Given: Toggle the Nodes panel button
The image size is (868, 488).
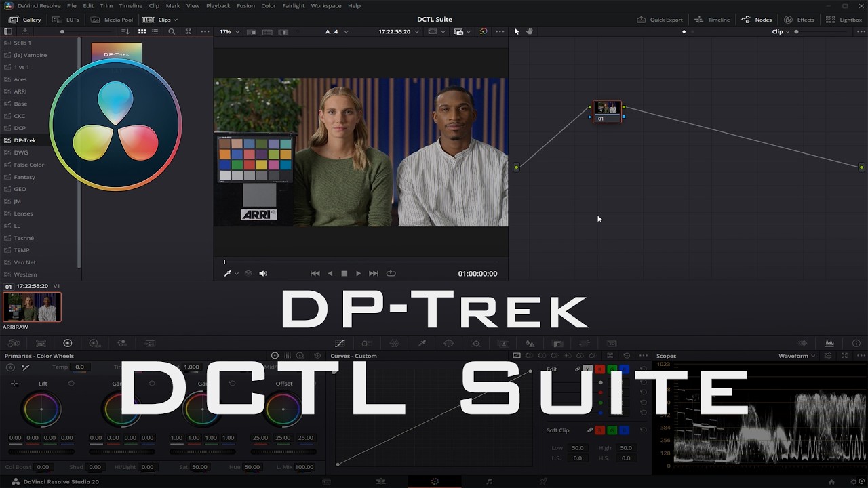Looking at the screenshot, I should [x=757, y=20].
